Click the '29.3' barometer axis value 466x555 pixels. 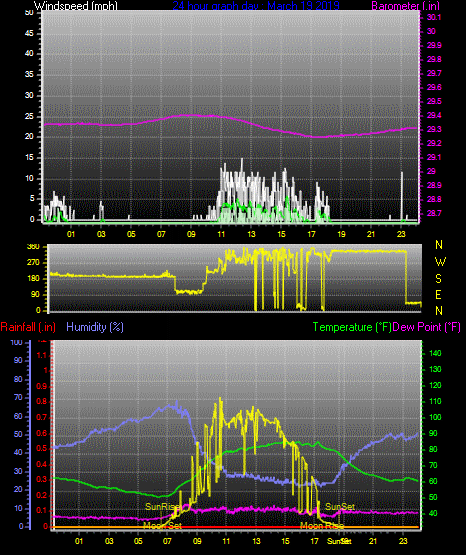434,130
